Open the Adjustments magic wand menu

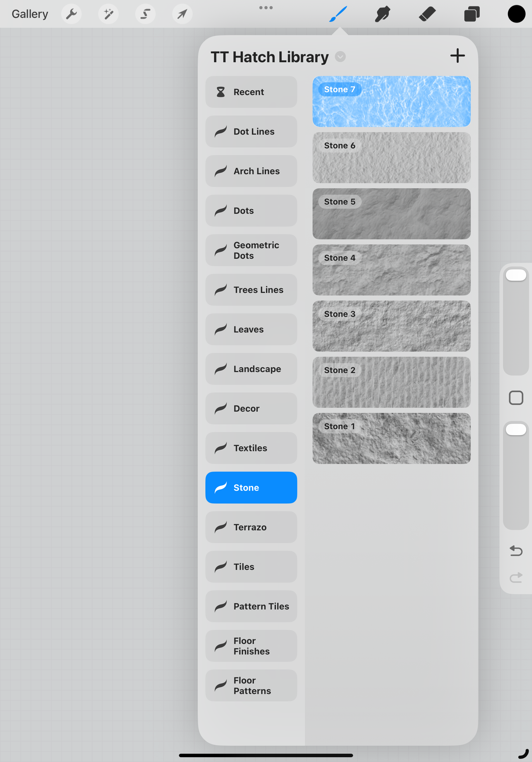pos(108,14)
